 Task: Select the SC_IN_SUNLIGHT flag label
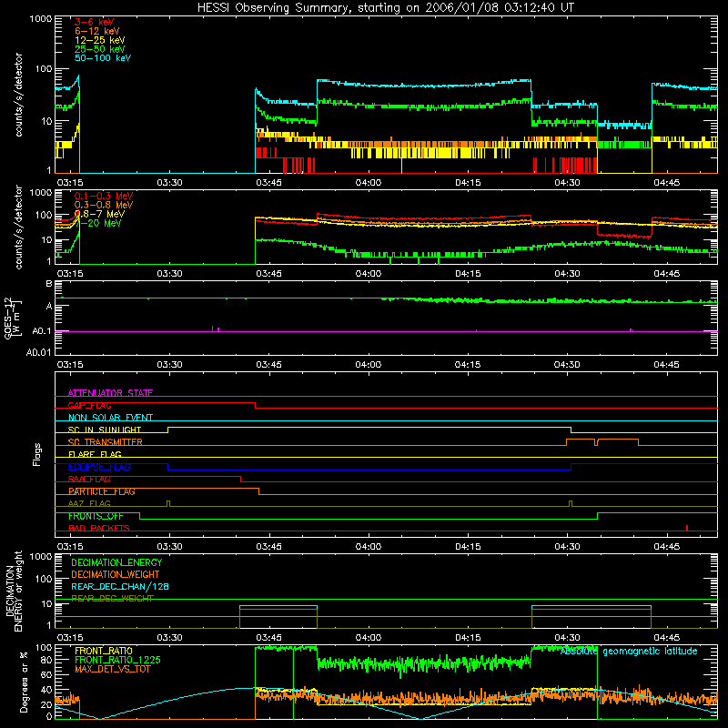105,430
